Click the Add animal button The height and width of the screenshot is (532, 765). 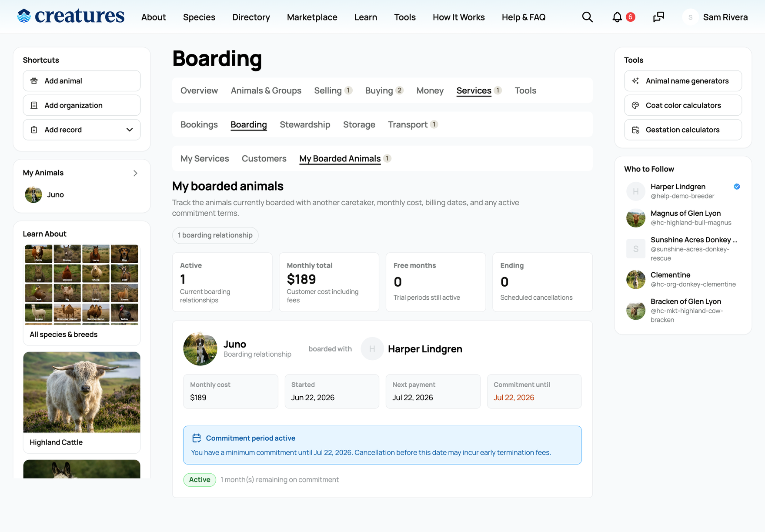pyautogui.click(x=82, y=81)
